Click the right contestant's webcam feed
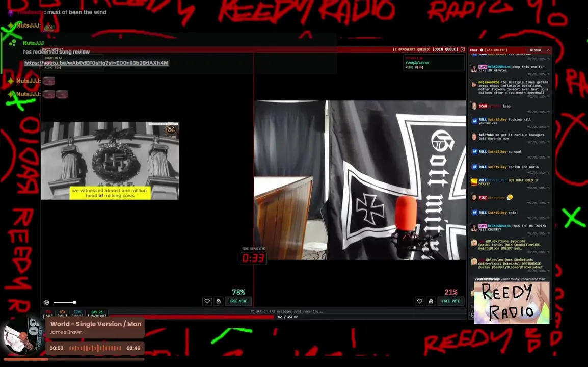 (x=360, y=180)
